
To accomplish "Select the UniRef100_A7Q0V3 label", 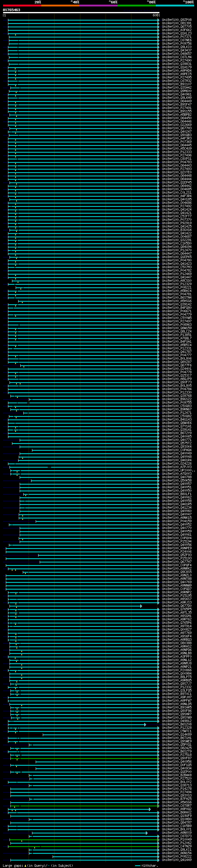I will pyautogui.click(x=176, y=474).
